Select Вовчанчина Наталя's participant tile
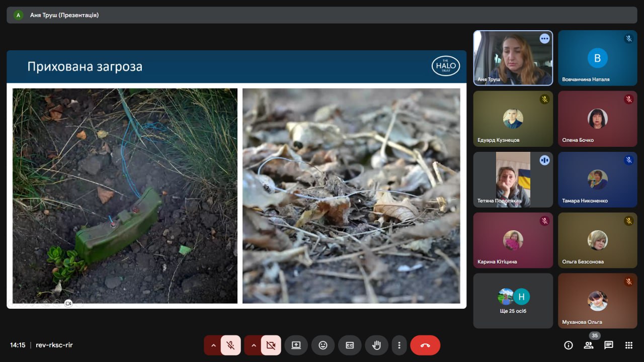The image size is (644, 362). pyautogui.click(x=597, y=58)
